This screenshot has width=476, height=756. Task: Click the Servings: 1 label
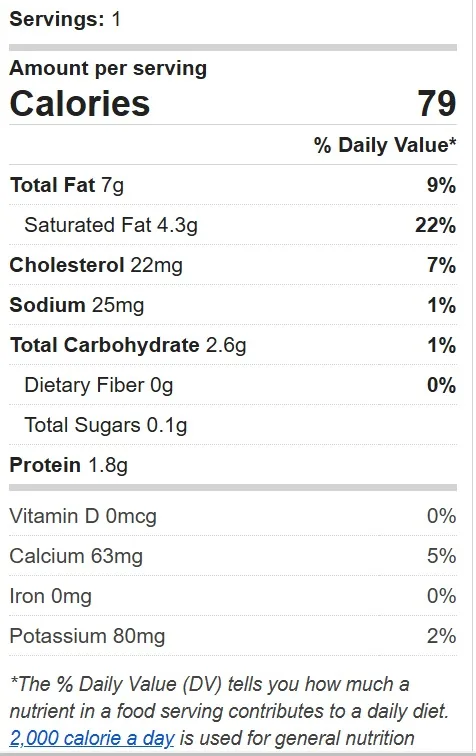tap(65, 19)
